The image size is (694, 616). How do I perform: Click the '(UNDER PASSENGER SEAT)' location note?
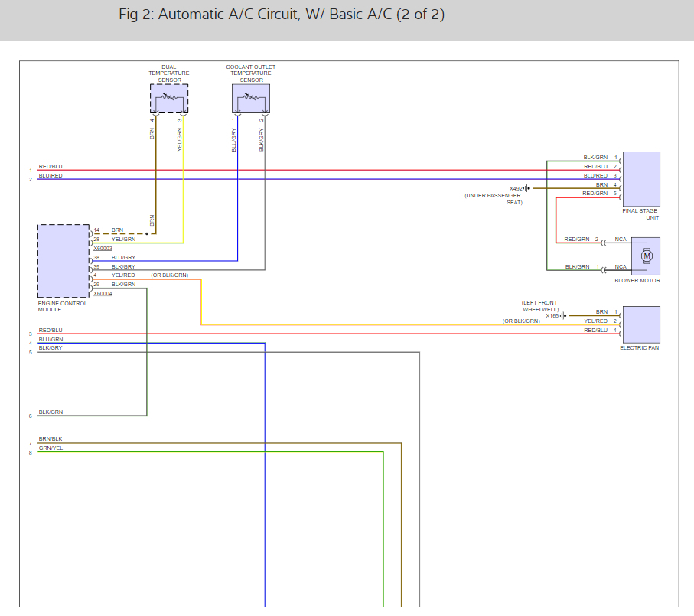[493, 199]
